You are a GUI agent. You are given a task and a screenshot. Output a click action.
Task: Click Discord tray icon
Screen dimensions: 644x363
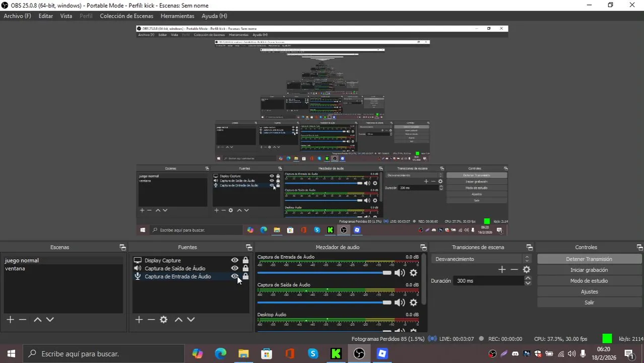click(x=515, y=354)
